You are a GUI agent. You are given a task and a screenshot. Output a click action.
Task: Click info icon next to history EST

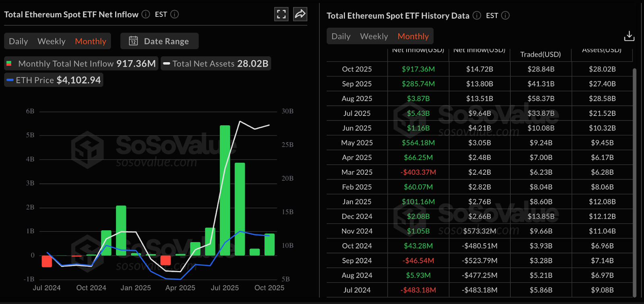point(506,16)
